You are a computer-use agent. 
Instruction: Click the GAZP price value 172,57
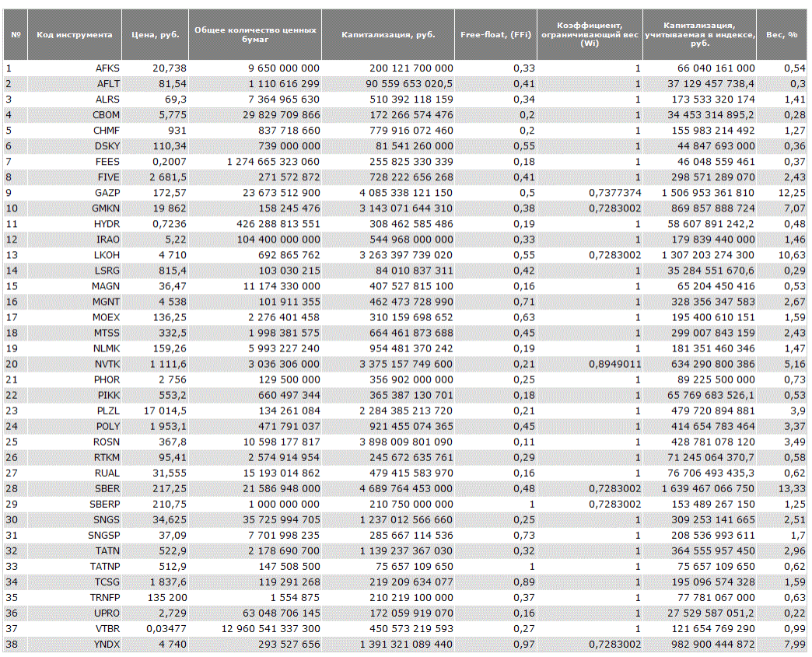pos(170,193)
